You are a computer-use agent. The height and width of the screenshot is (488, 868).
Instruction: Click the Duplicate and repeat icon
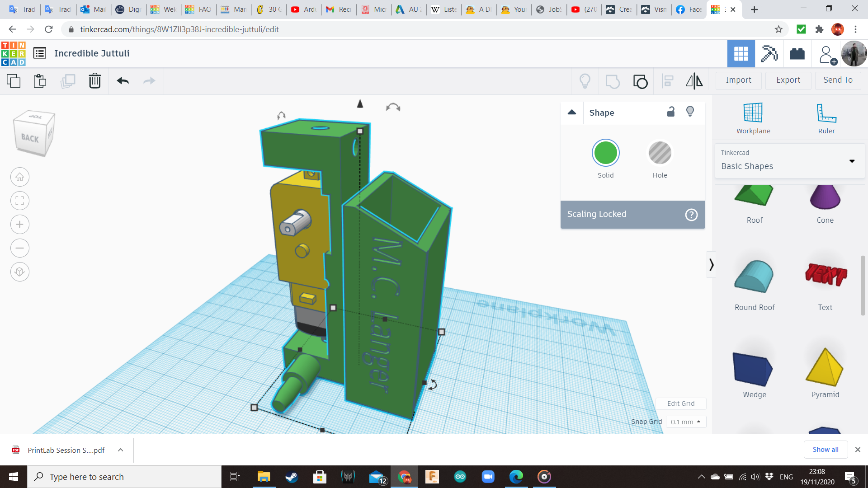(x=68, y=81)
